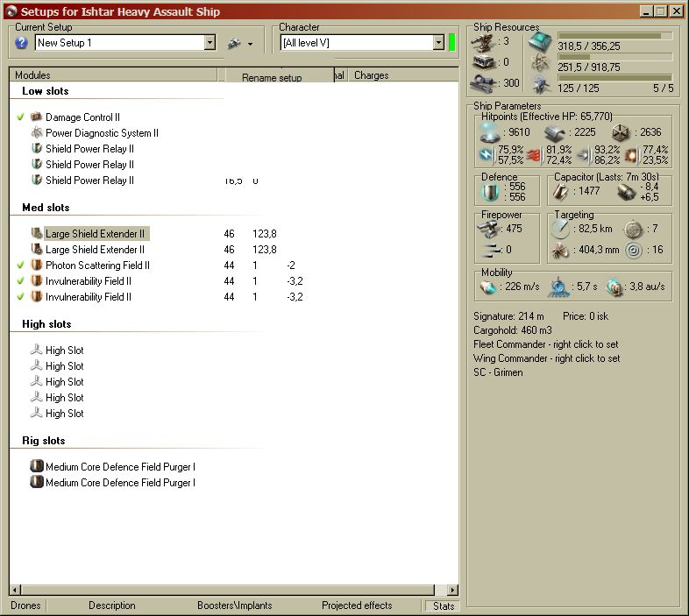
Task: Click the thermal resistance icon
Action: point(534,155)
